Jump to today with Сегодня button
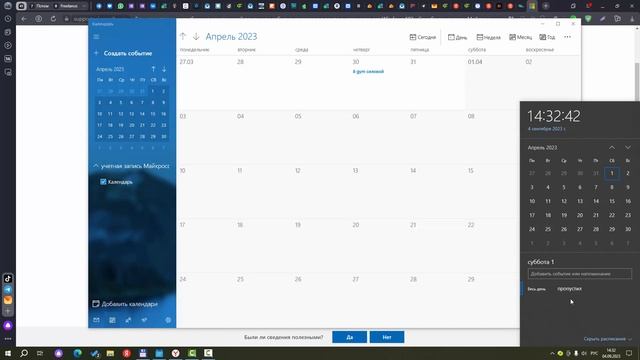 click(x=423, y=37)
